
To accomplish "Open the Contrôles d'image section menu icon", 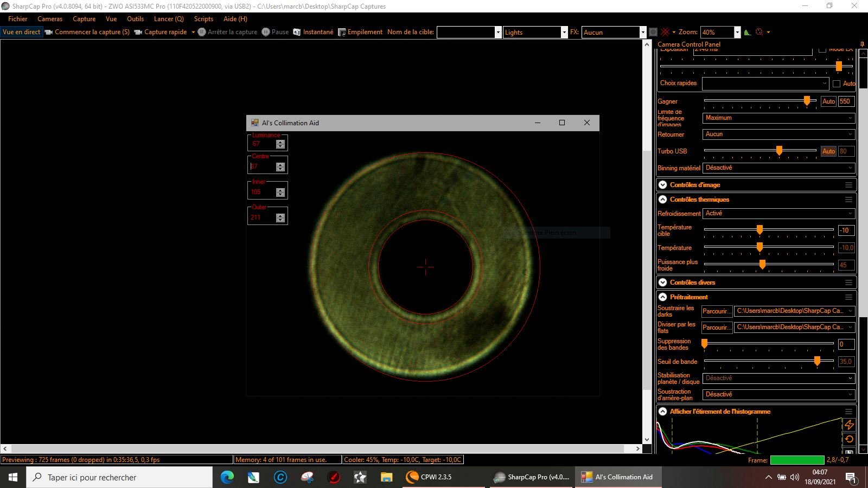I will pos(848,185).
